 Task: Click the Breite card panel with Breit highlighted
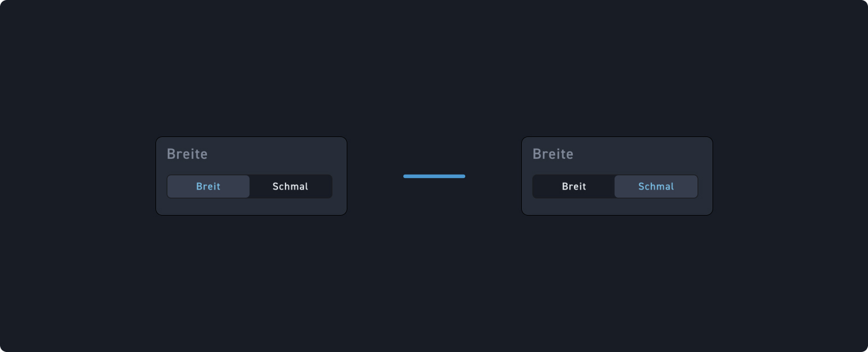tap(251, 176)
